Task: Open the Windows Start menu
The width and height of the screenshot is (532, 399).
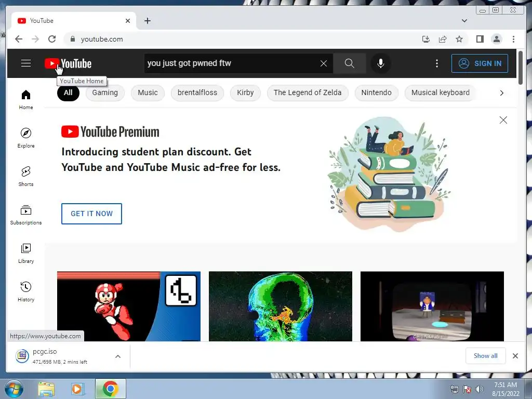Action: click(14, 389)
